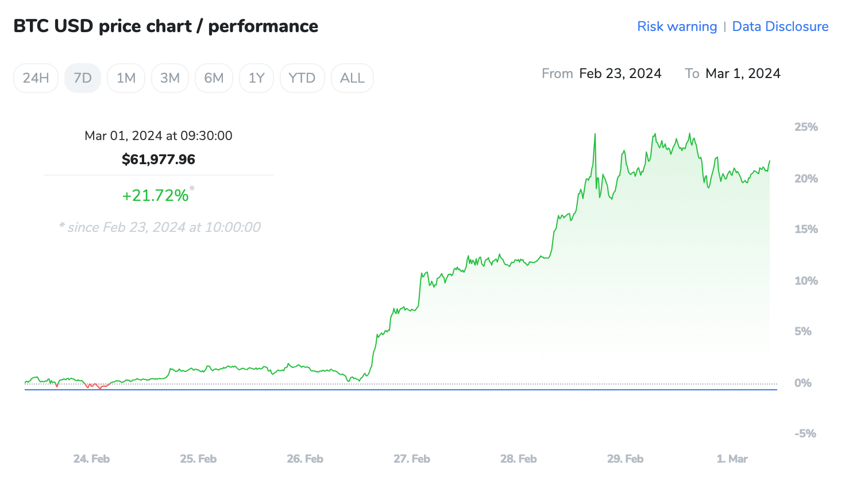The width and height of the screenshot is (849, 504).
Task: Show ALL price history
Action: [352, 77]
